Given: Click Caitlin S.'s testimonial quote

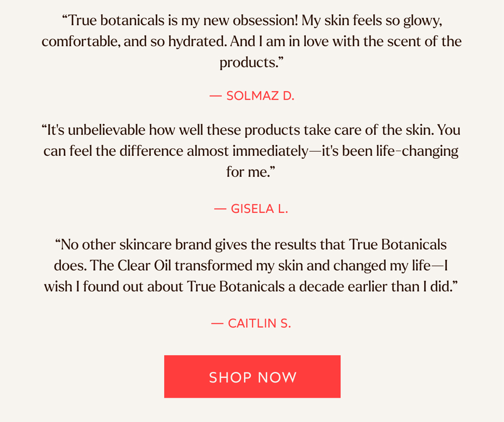Looking at the screenshot, I should pos(252,265).
